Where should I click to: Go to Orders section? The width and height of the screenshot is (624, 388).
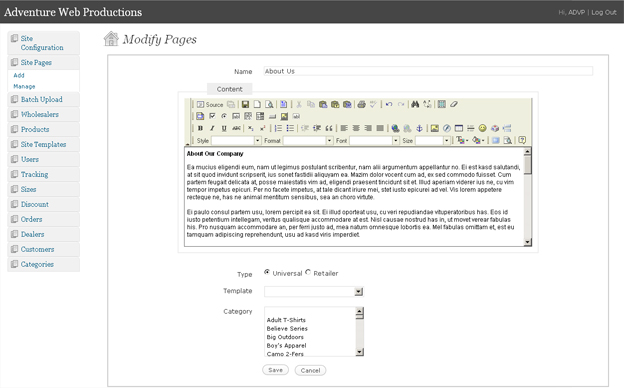point(43,219)
